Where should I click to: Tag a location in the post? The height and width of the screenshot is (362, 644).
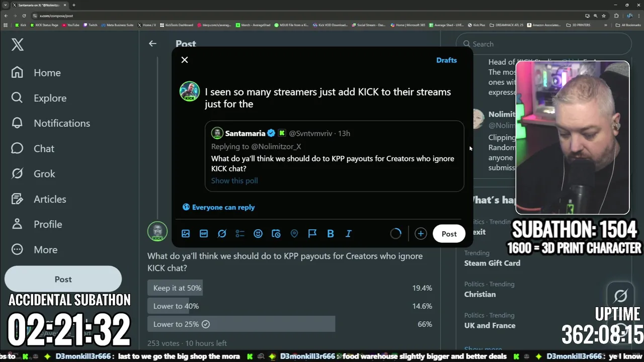tap(294, 233)
